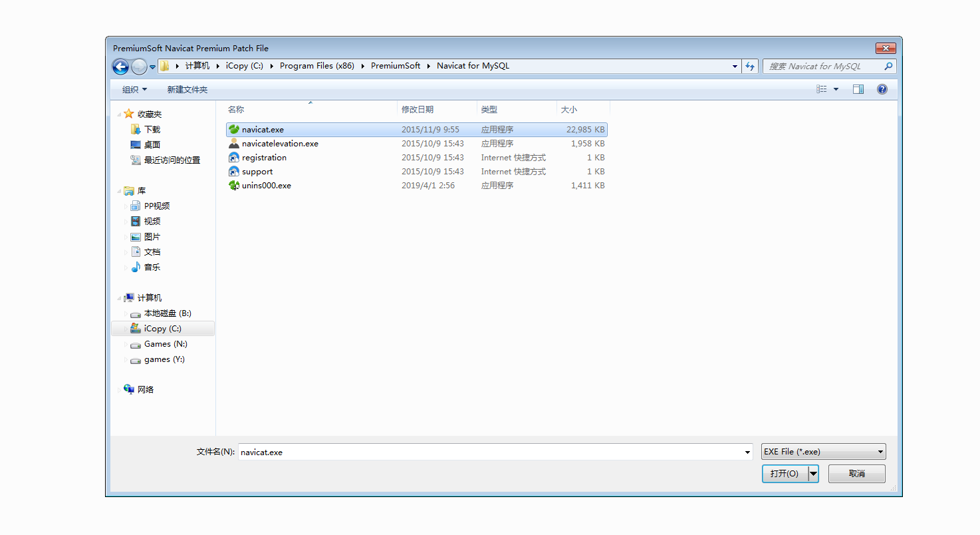
Task: Collapse the 收藏夹 favorites group
Action: pyautogui.click(x=120, y=114)
